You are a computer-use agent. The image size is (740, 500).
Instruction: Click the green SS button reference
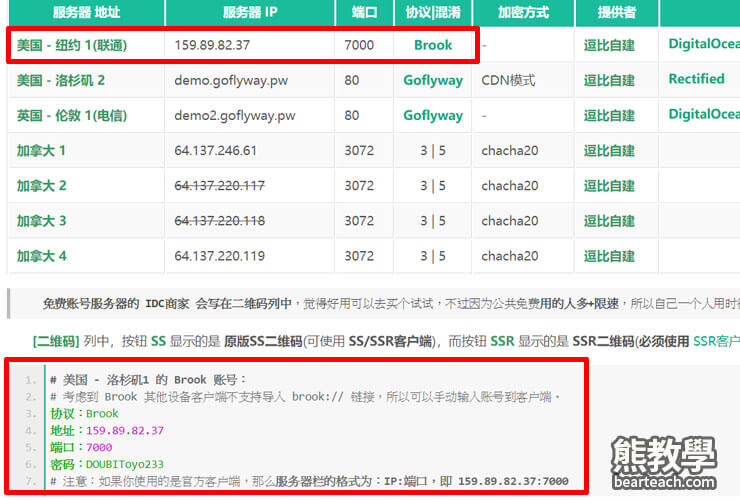coord(158,341)
